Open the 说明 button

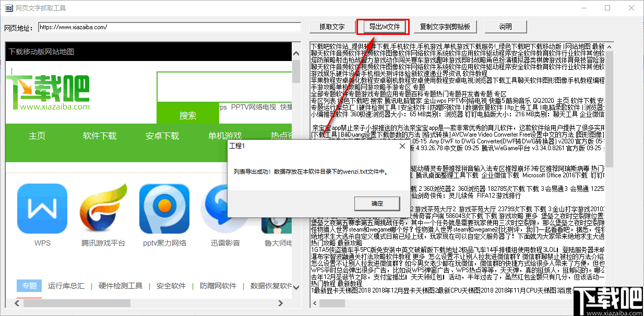(x=505, y=27)
